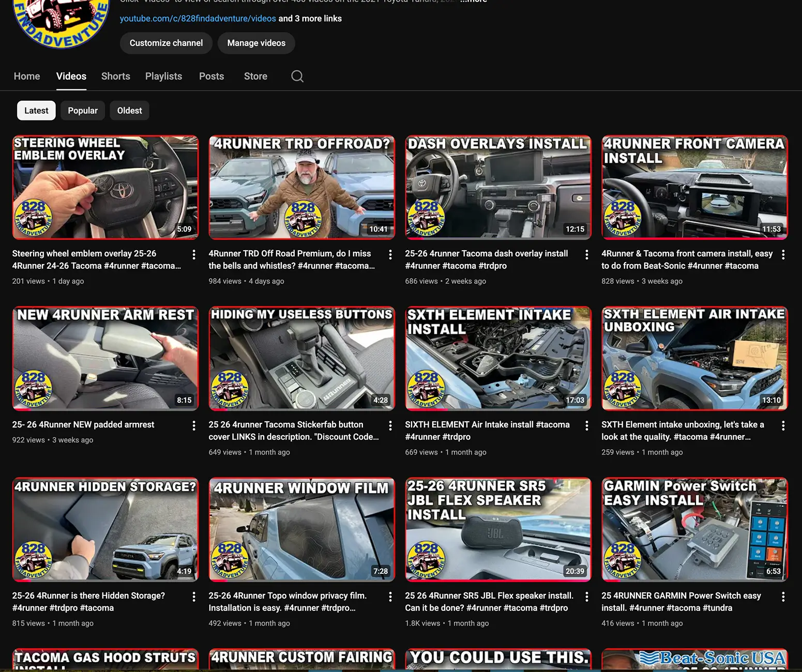The image size is (802, 672).
Task: Select the Latest filter chip
Action: [x=36, y=110]
